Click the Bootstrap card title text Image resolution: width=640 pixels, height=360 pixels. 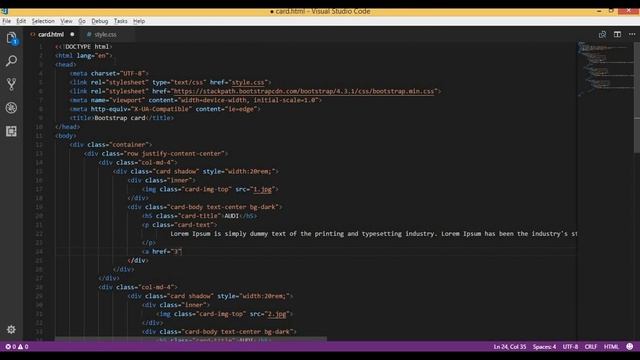coord(120,118)
